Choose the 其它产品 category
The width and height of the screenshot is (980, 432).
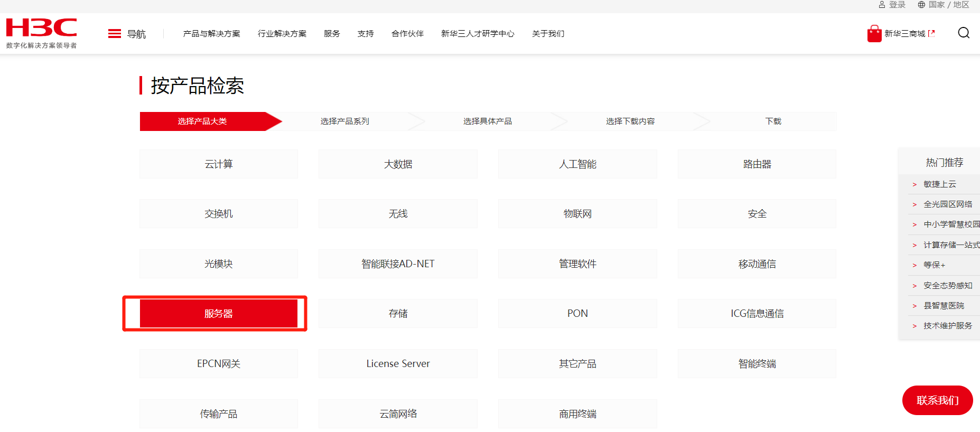tap(577, 364)
